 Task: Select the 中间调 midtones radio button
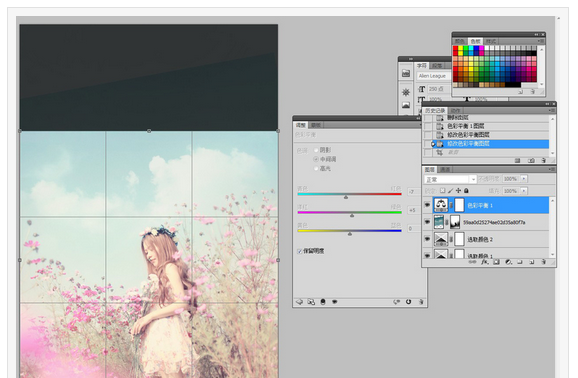tap(316, 159)
